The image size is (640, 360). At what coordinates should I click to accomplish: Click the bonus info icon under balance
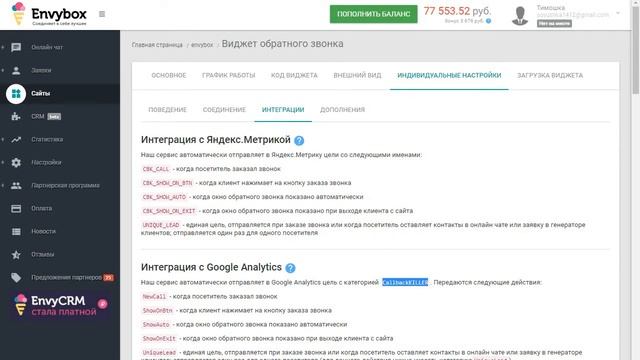pos(488,21)
